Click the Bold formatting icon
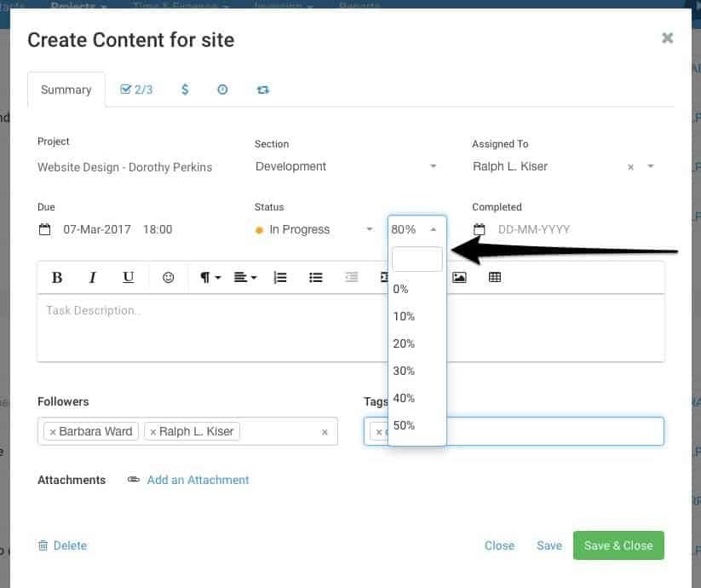701x588 pixels. click(57, 277)
